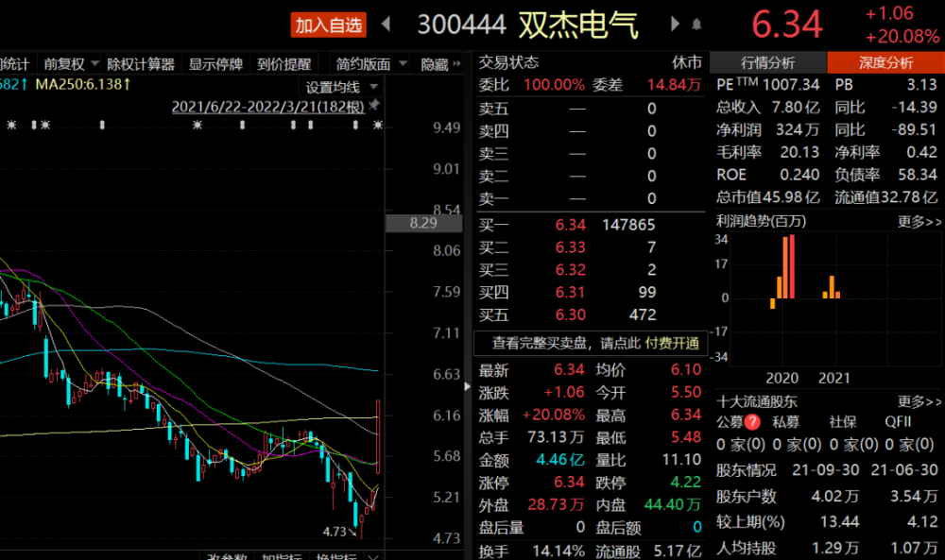Click the 外盘 value 28.73万
The image size is (945, 560).
pyautogui.click(x=557, y=504)
